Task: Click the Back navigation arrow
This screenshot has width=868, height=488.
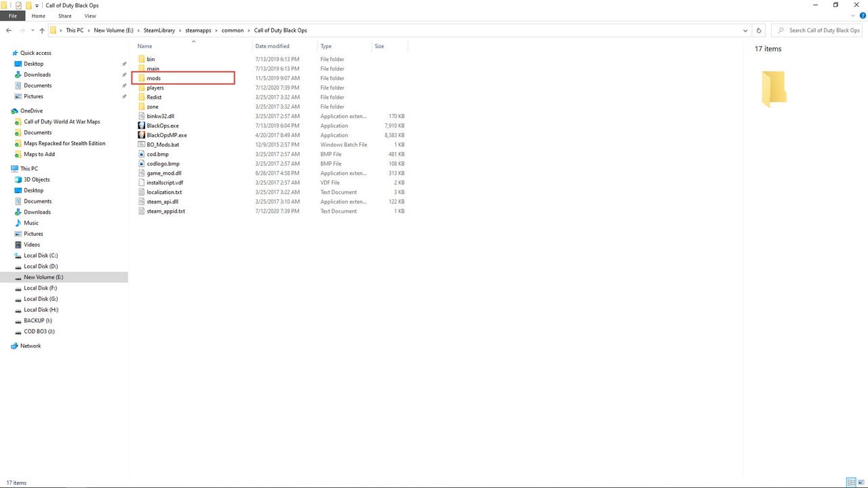Action: click(x=9, y=30)
